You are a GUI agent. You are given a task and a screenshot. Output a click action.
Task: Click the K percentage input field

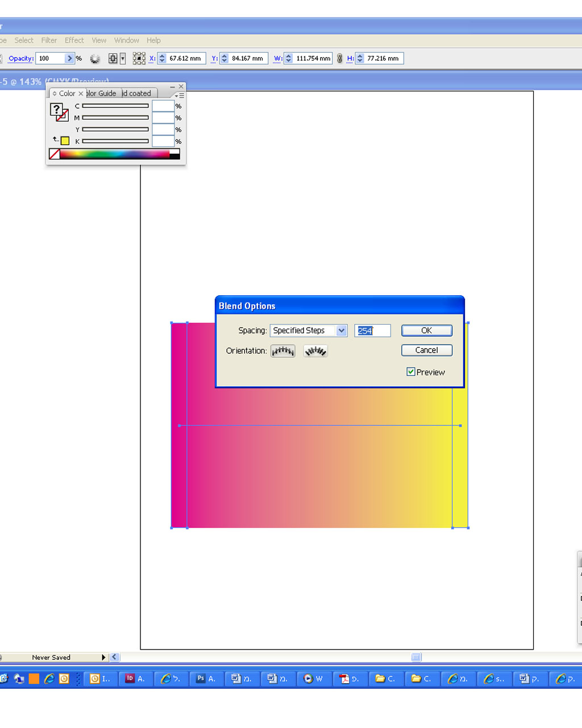pos(163,141)
